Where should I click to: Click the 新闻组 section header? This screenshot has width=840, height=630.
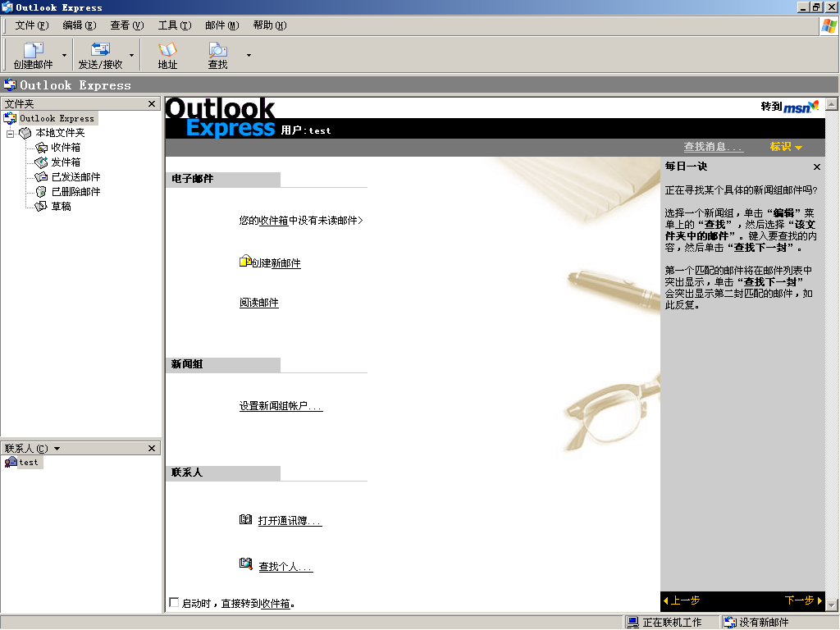point(223,365)
